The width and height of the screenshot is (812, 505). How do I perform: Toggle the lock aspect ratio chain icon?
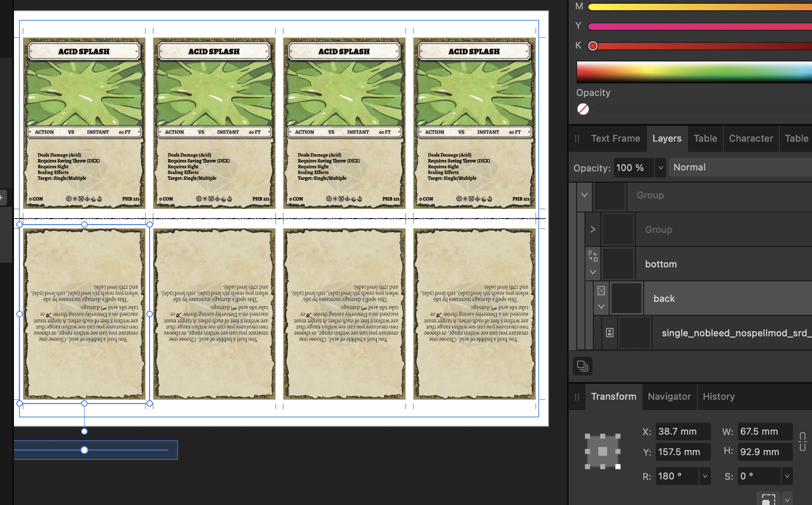[x=802, y=441]
